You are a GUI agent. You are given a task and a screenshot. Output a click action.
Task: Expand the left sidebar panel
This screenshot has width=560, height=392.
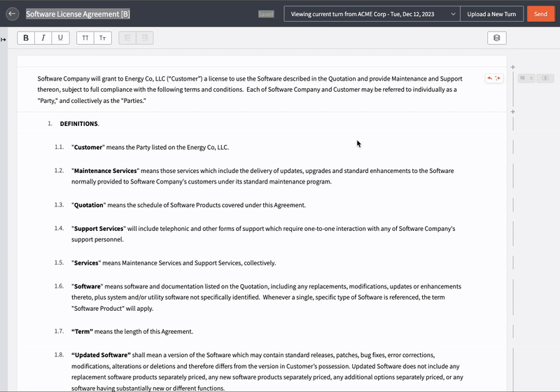[3, 39]
